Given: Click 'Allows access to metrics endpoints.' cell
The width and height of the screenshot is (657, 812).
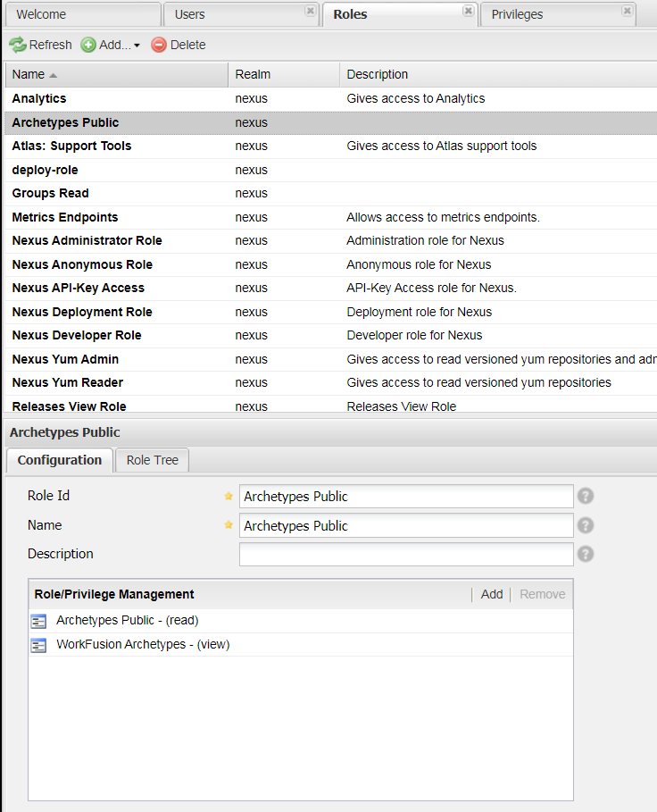Looking at the screenshot, I should (444, 217).
